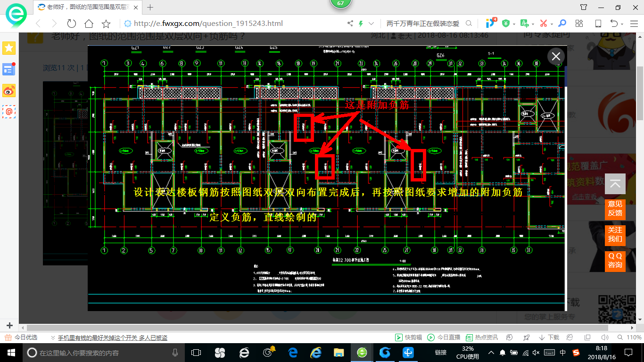The width and height of the screenshot is (644, 362).
Task: Open the extensions grid icon
Action: click(579, 24)
